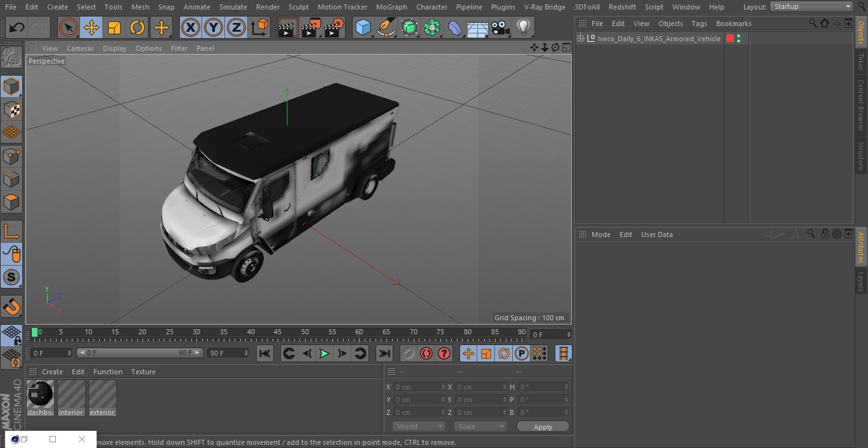
Task: Select the exterior material thumbnail
Action: [102, 398]
